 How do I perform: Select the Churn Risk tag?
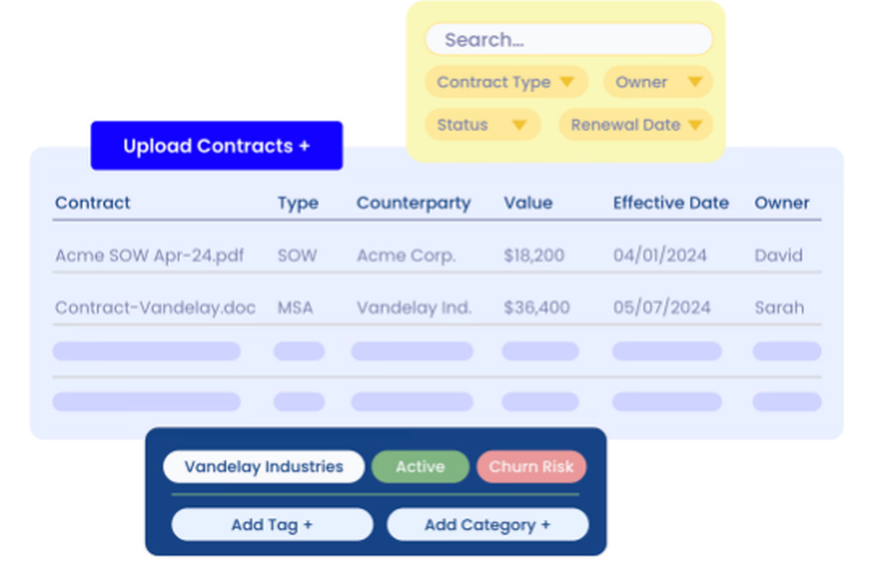tap(531, 467)
